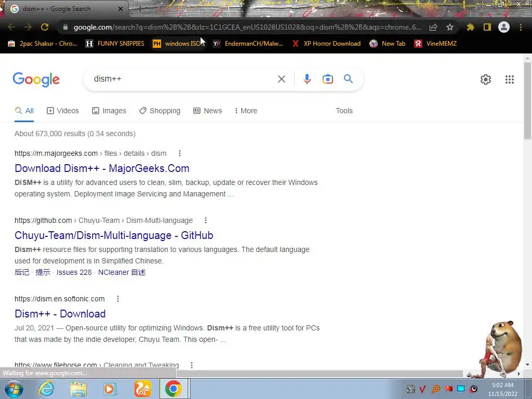
Task: Switch to the Shopping tab
Action: [160, 111]
